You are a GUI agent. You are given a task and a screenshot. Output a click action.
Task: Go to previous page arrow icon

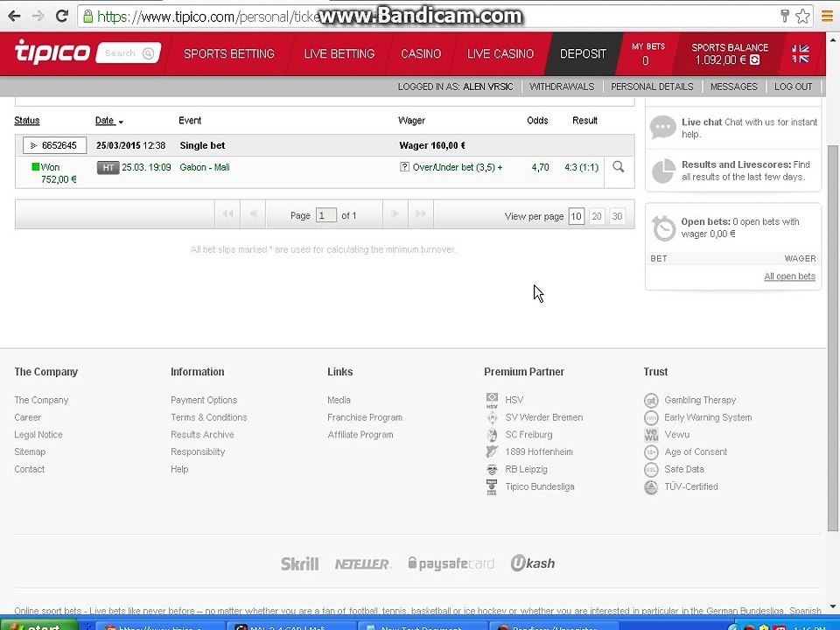point(254,214)
